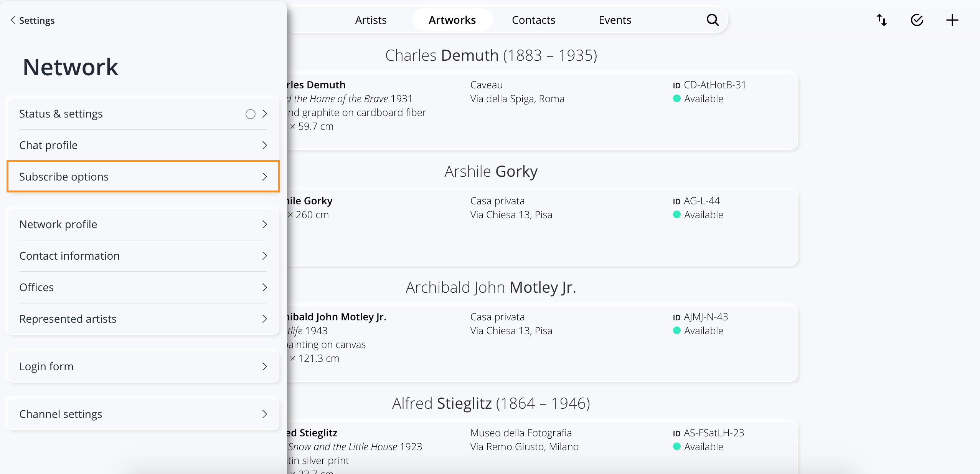Click chevron on Subscribe options
980x474 pixels.
click(x=265, y=177)
